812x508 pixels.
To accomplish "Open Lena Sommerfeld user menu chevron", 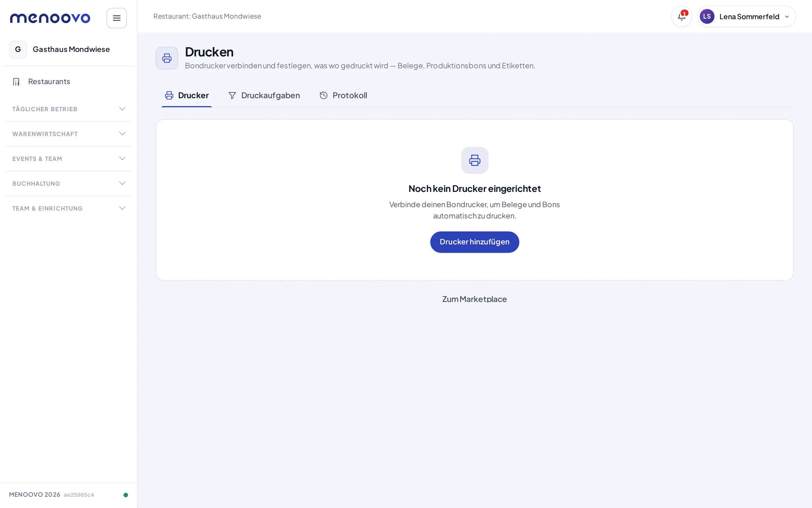I will point(787,17).
